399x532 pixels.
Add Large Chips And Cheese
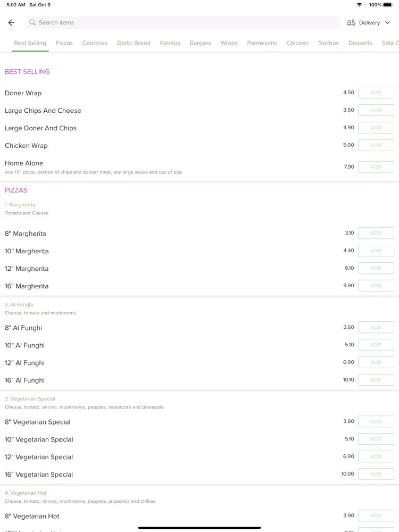[x=376, y=110]
